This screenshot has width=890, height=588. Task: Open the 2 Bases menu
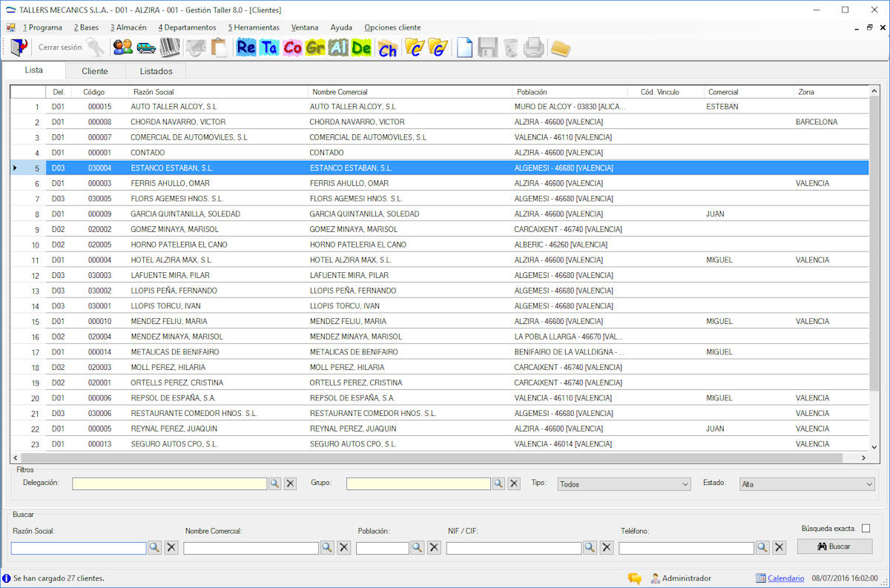point(86,27)
